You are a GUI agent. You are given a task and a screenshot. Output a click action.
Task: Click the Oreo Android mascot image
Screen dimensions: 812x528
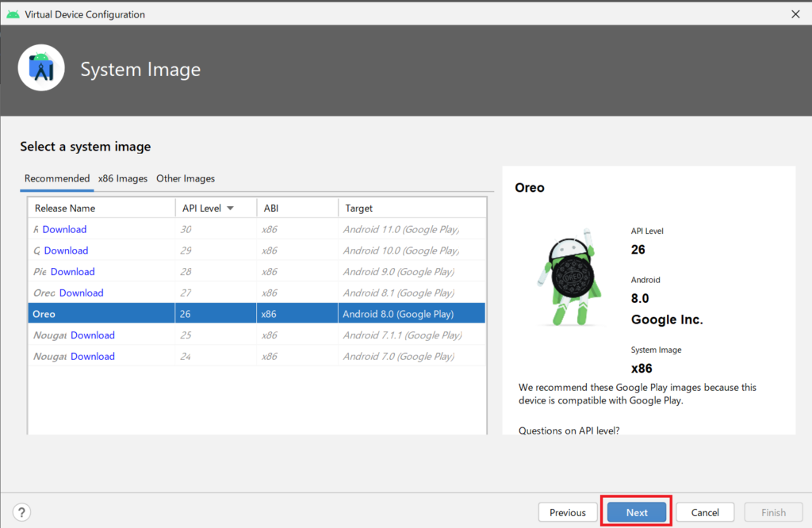point(569,277)
